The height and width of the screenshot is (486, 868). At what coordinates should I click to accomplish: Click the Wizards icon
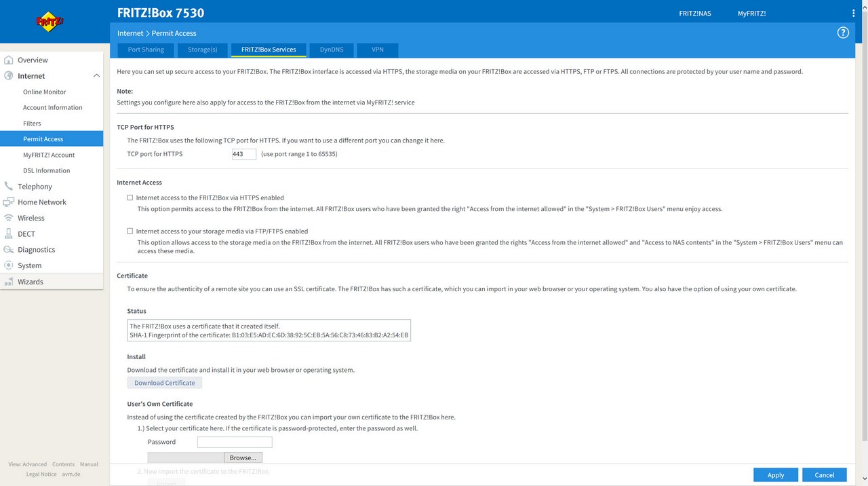pos(9,282)
